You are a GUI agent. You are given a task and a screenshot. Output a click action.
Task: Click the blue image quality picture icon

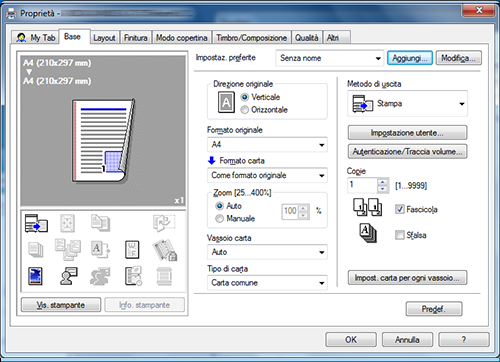35,276
